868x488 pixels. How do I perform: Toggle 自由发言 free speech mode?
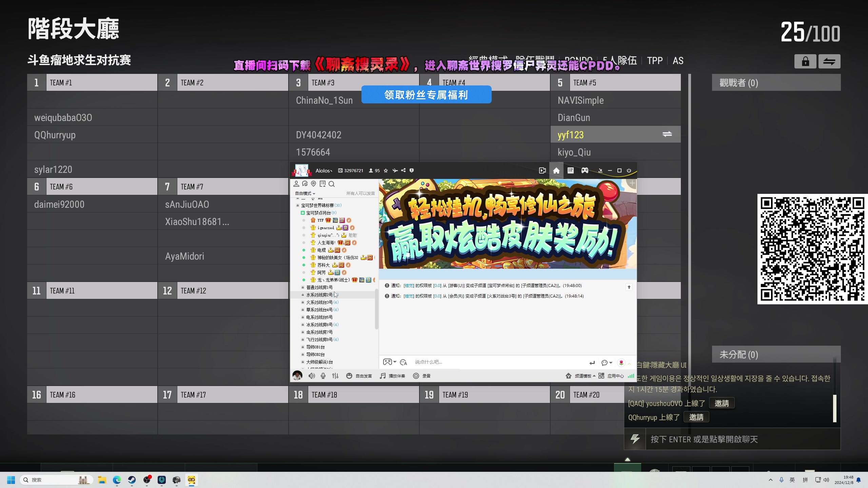(x=359, y=376)
